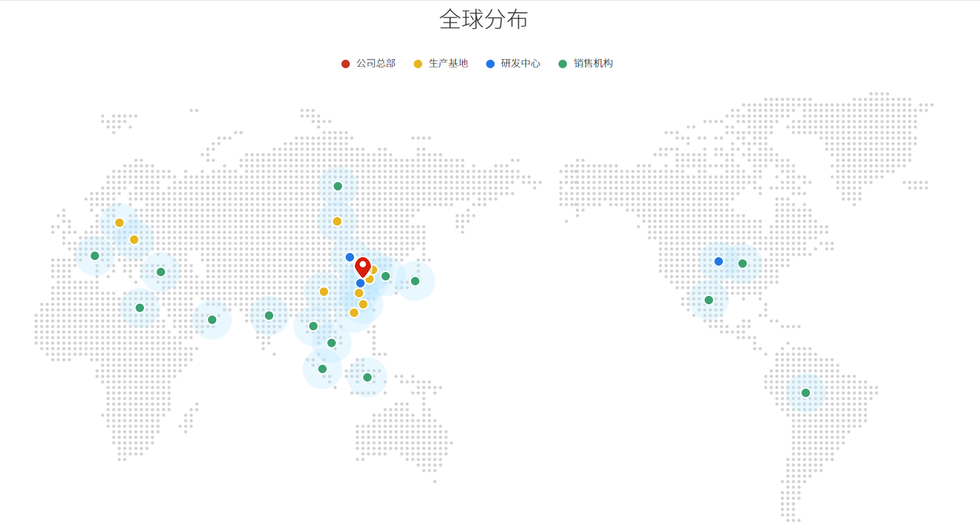This screenshot has height=532, width=980.
Task: Toggle the 研发中心 legend item
Action: pyautogui.click(x=514, y=63)
